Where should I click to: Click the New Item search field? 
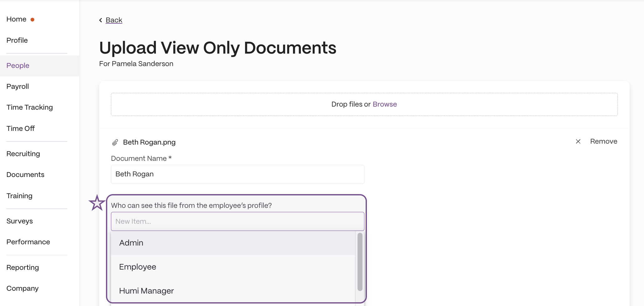click(x=238, y=222)
